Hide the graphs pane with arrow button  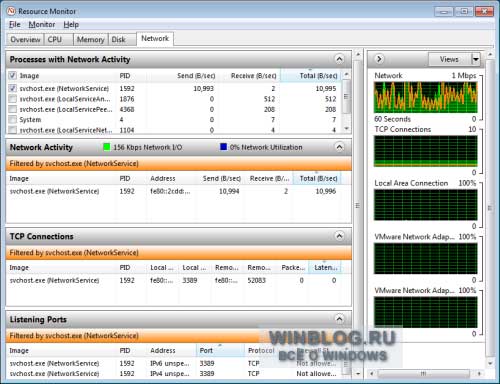(x=379, y=59)
